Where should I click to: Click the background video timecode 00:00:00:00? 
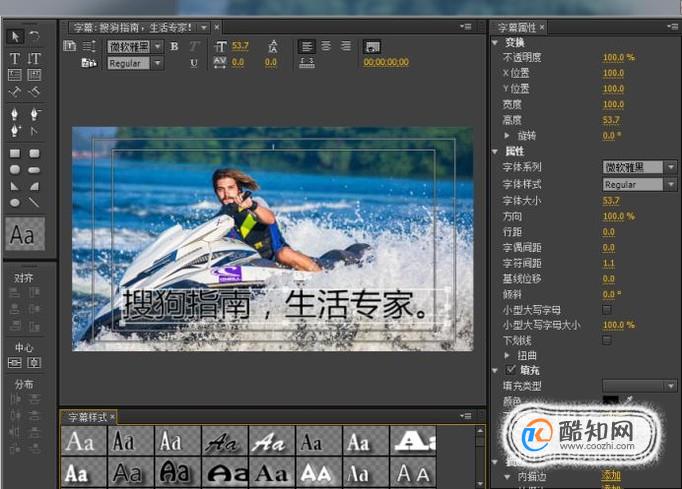386,62
